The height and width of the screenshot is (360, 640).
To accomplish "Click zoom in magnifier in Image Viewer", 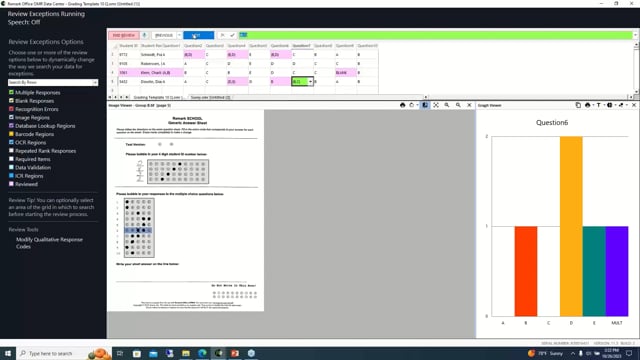I will pyautogui.click(x=447, y=105).
